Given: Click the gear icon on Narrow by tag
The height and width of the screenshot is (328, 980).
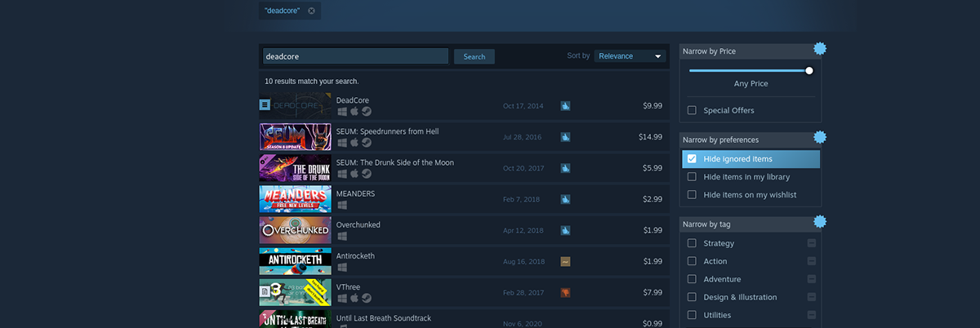Looking at the screenshot, I should (820, 221).
